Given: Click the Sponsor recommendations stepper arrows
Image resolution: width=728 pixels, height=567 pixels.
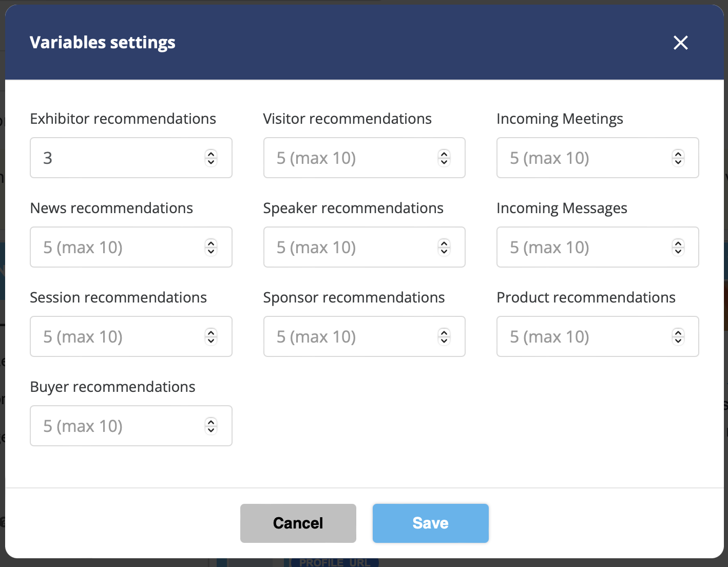Looking at the screenshot, I should 444,336.
